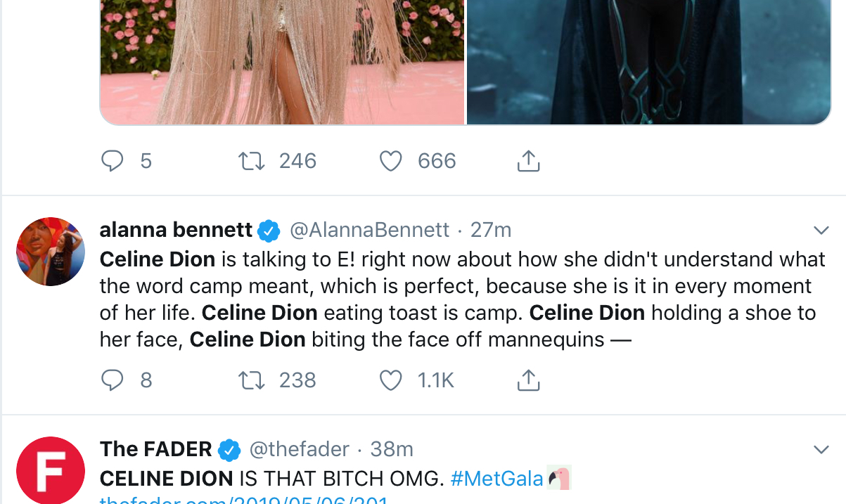Reply to the tweet with 5 replies
Viewport: 846px width, 504px height.
coord(113,162)
